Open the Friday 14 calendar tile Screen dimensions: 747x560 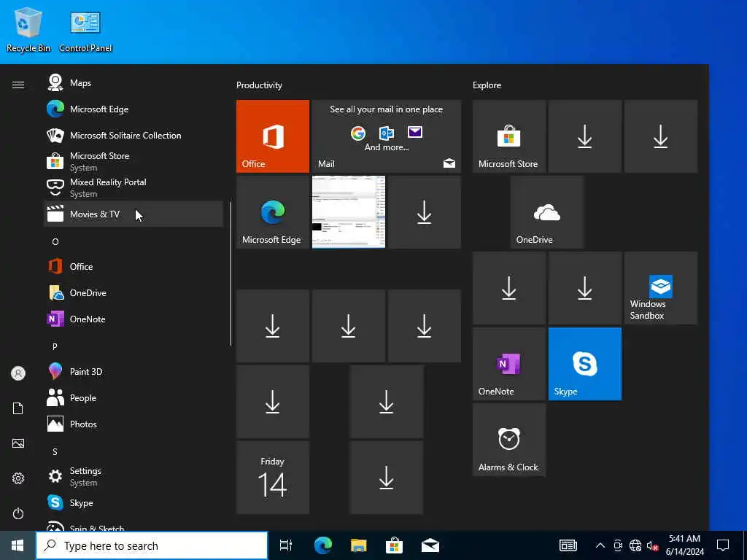[x=273, y=478]
